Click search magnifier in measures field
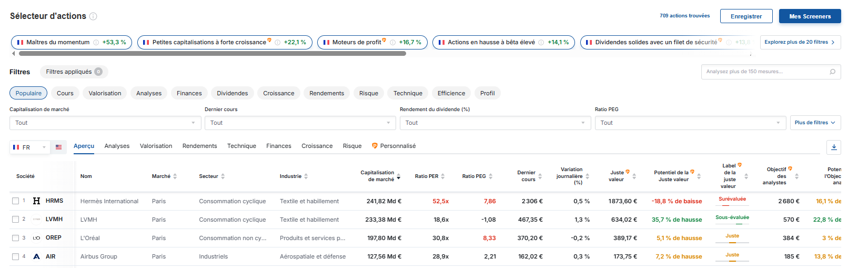This screenshot has width=868, height=268. pyautogui.click(x=833, y=72)
